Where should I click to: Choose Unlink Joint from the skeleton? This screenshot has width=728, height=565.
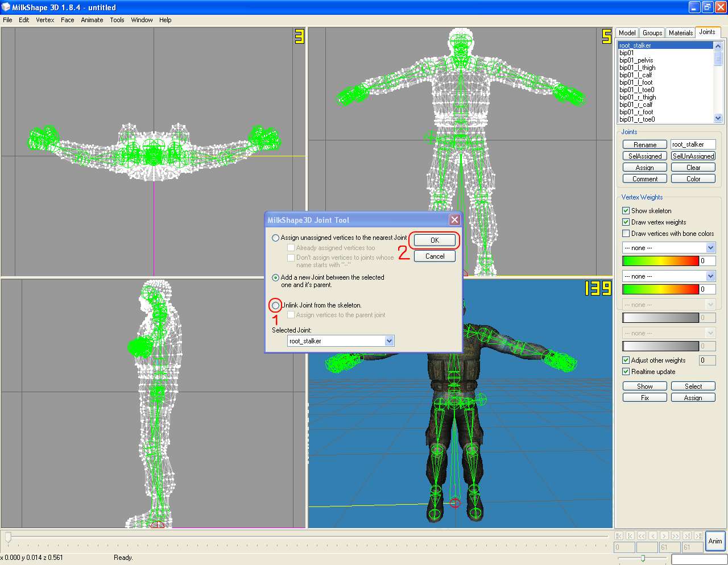click(275, 305)
